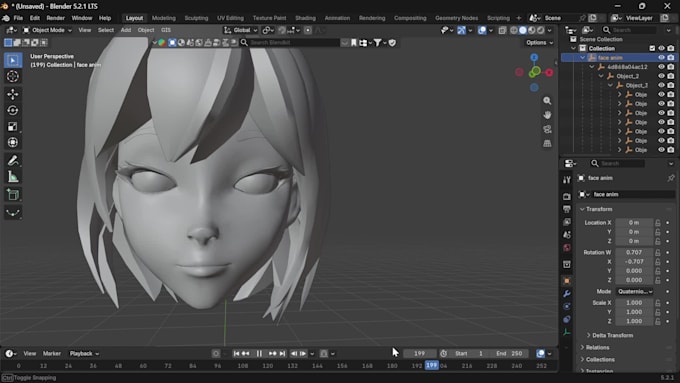
Task: Open the viewport Add menu
Action: pos(126,30)
